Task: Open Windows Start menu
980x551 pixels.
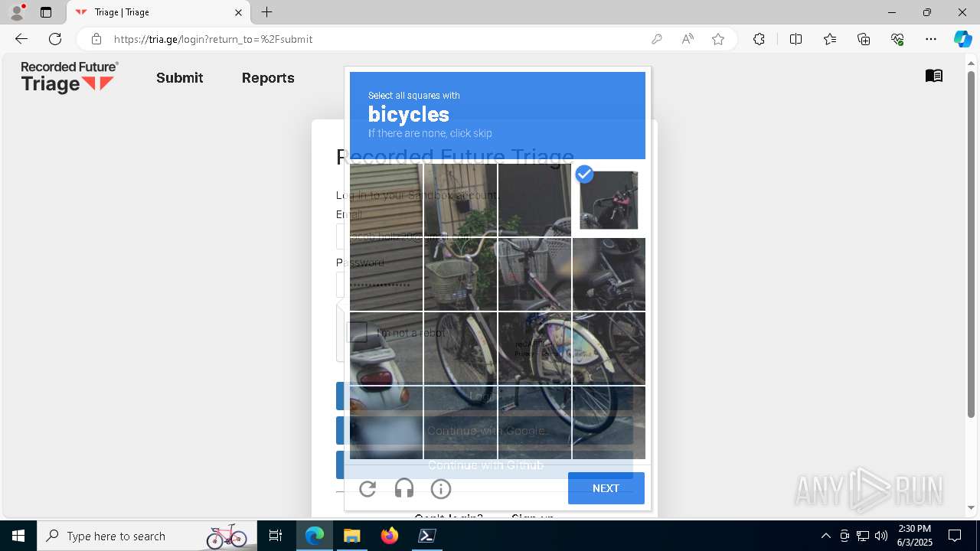Action: pos(18,536)
